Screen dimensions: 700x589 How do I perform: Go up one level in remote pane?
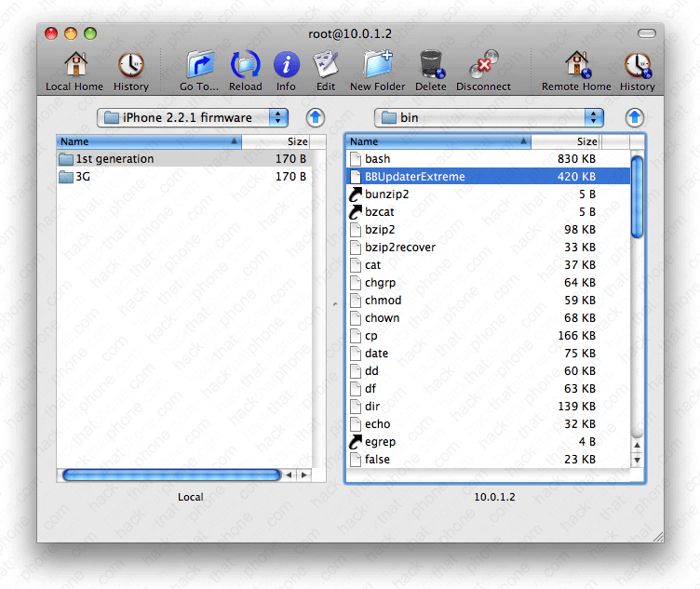pyautogui.click(x=635, y=117)
